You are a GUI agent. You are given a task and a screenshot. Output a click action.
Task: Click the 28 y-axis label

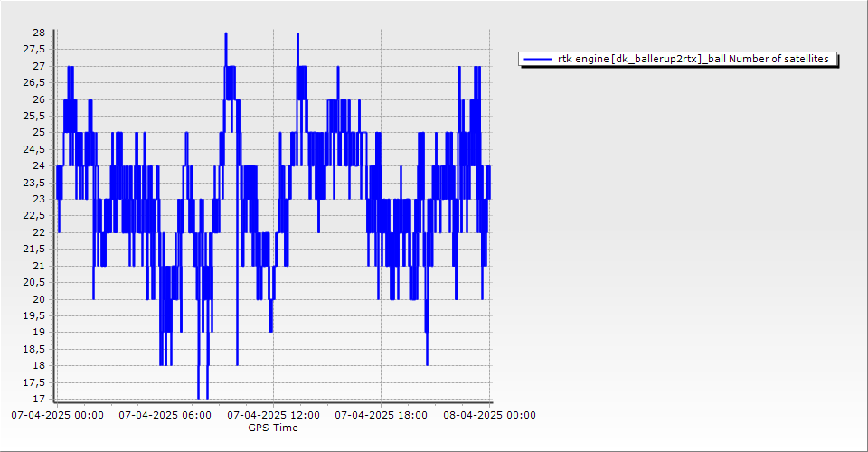[39, 33]
